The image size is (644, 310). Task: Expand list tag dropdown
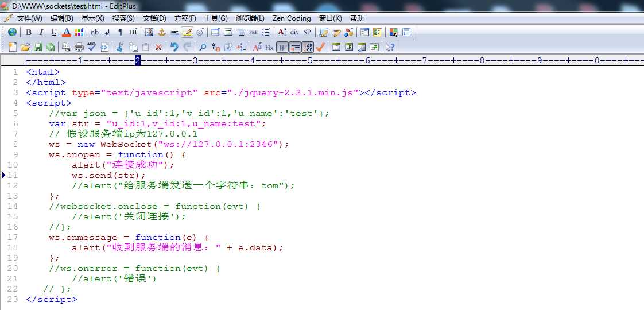click(266, 33)
